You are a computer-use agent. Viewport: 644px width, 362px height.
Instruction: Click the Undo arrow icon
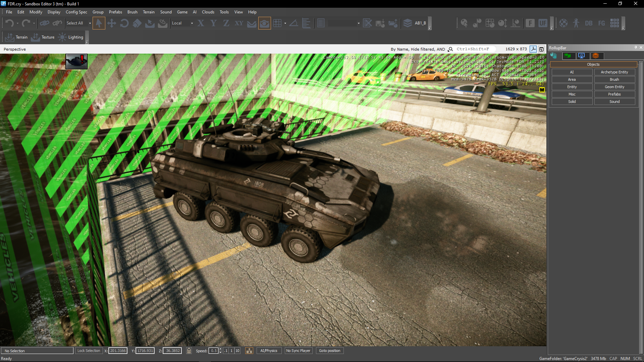(x=9, y=23)
